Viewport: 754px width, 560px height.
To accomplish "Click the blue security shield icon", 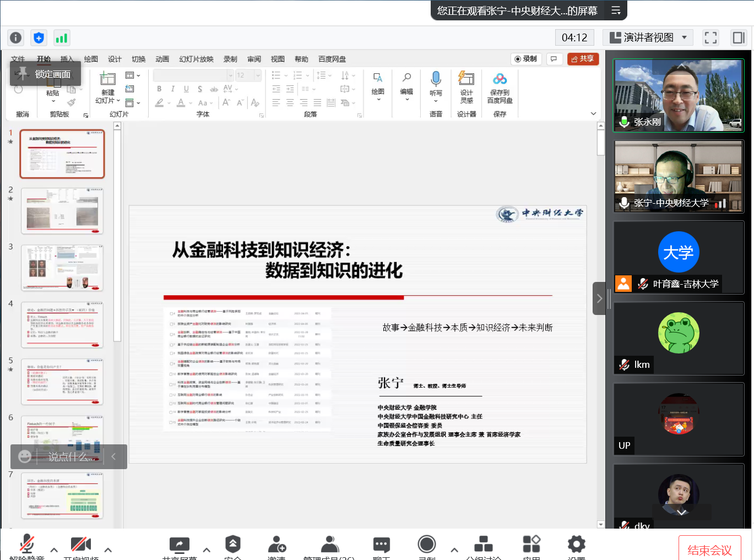I will tap(39, 37).
